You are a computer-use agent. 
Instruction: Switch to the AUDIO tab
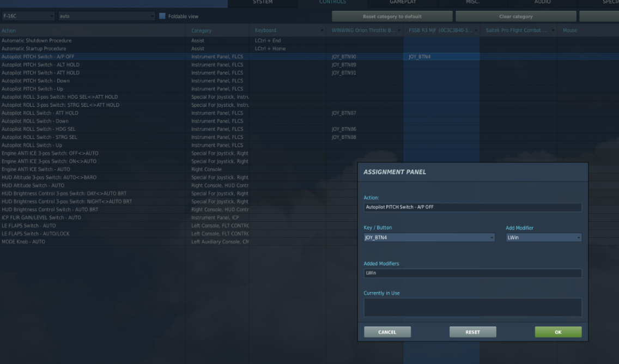tap(542, 2)
